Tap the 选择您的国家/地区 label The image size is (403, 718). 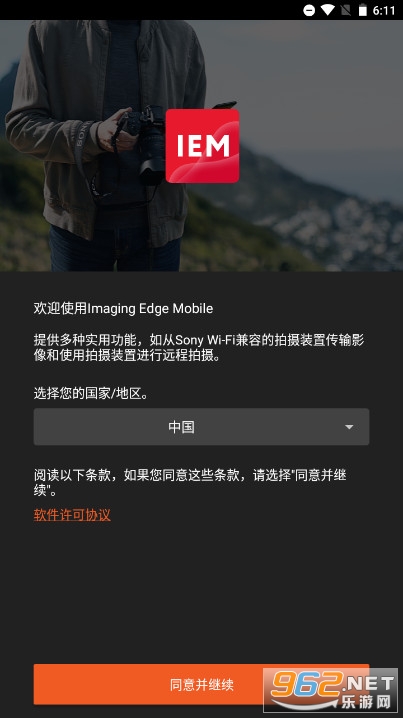coord(91,393)
